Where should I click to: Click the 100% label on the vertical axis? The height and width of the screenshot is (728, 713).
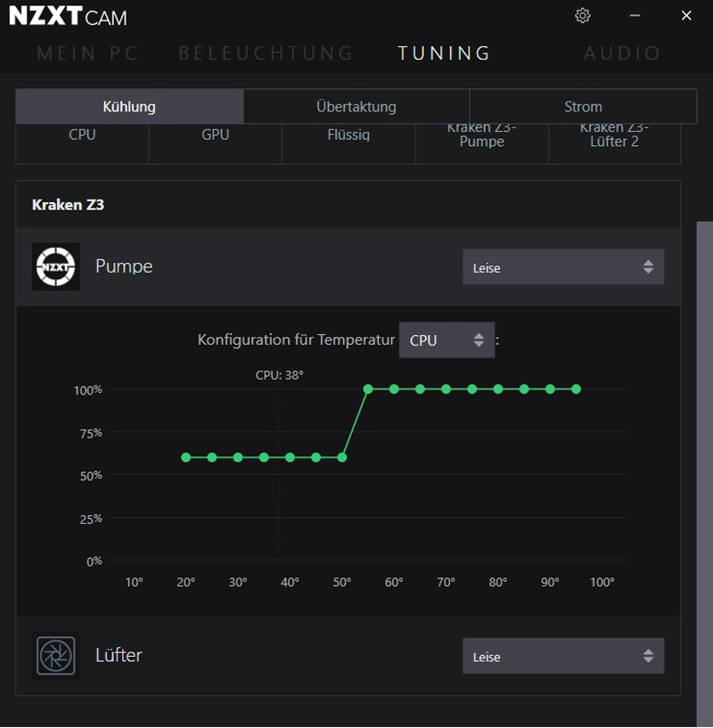tap(88, 390)
